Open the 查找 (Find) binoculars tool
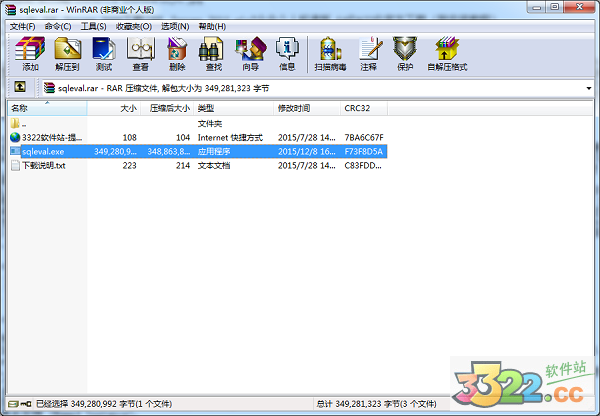 [214, 54]
